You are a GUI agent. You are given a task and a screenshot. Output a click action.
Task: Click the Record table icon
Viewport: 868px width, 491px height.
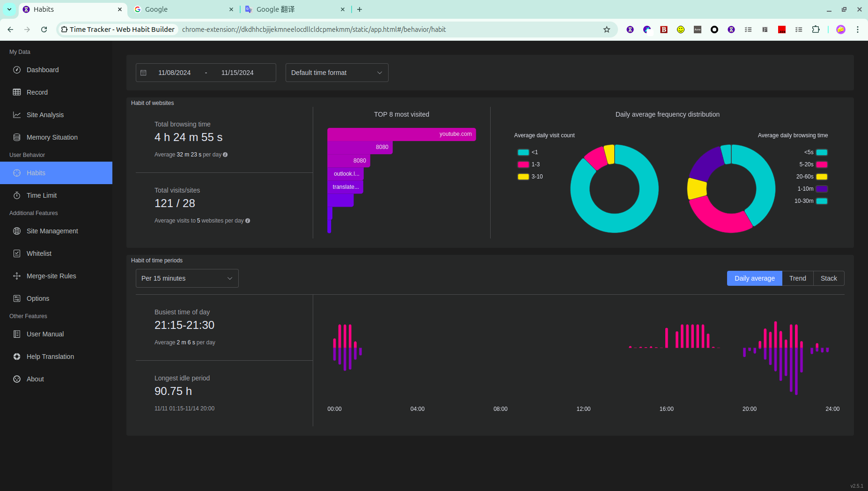[17, 92]
